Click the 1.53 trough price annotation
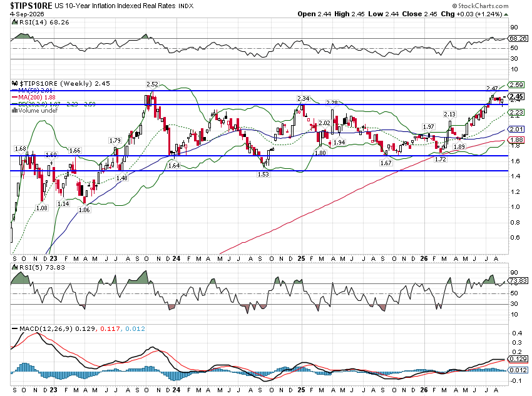Image resolution: width=532 pixels, height=396 pixels. (x=263, y=175)
